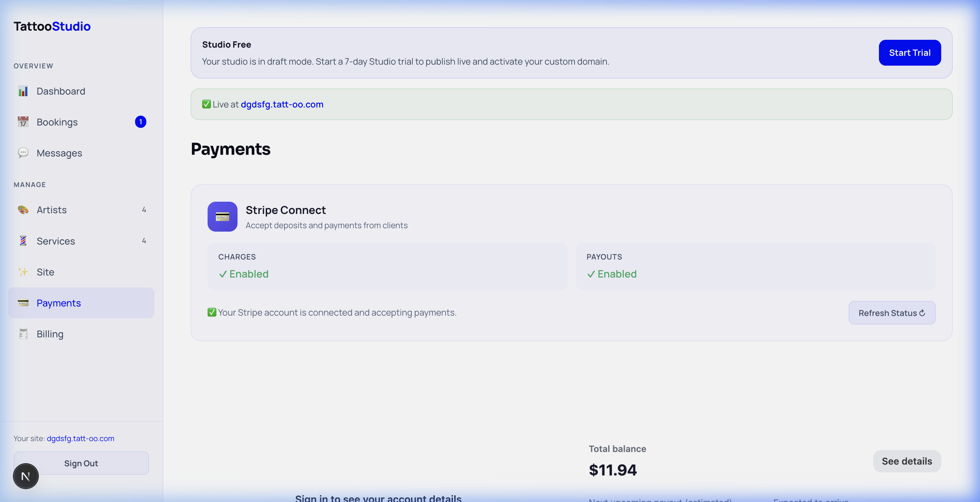Click the Your site footer link
The width and height of the screenshot is (980, 502).
[80, 438]
